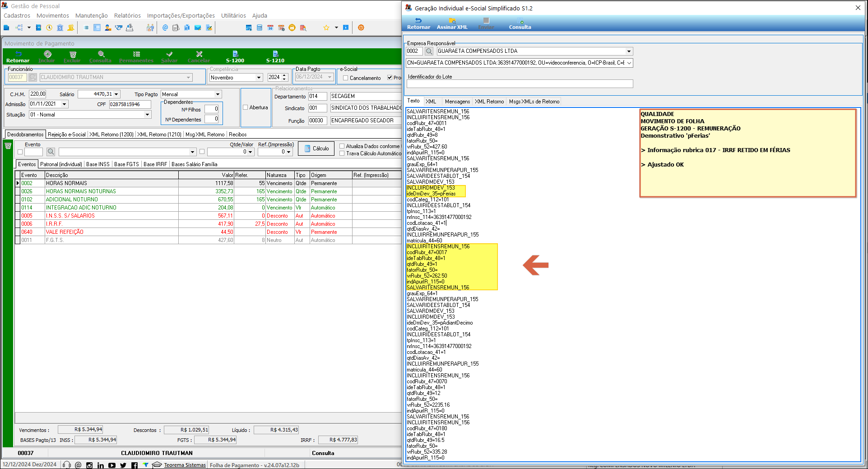Click the calculator icon in main toolbar
The width and height of the screenshot is (868, 469).
[260, 28]
